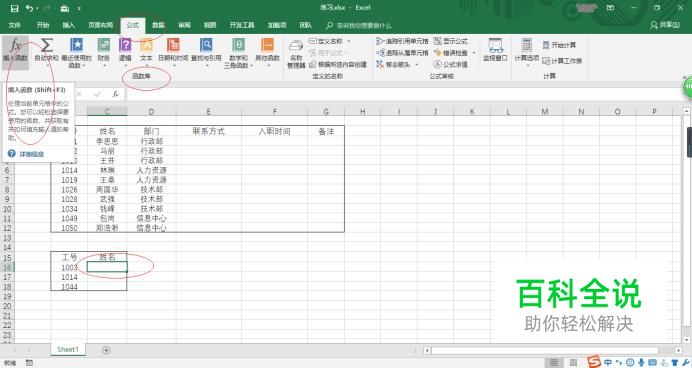The image size is (692, 368).
Task: Select cell containing 信息中心 in row 12
Action: [151, 228]
